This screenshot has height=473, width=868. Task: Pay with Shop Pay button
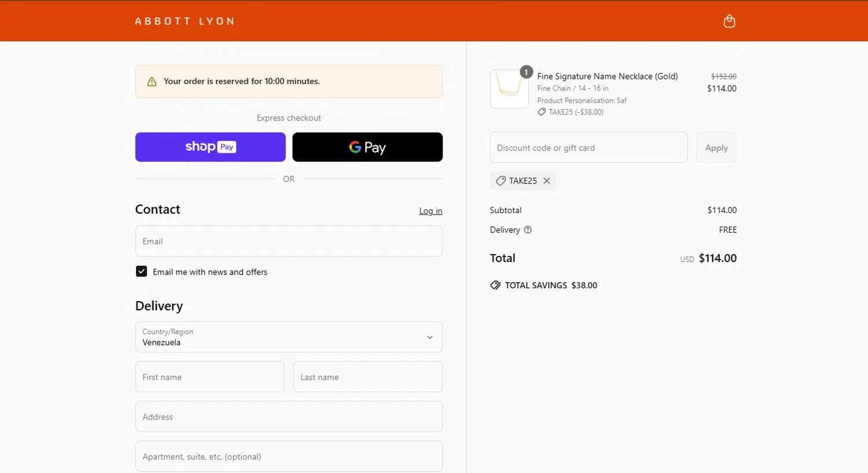(210, 147)
